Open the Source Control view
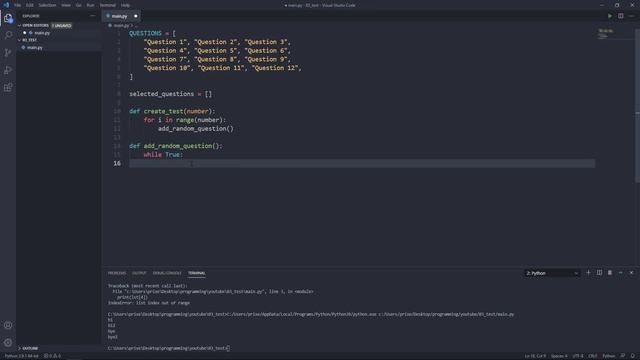This screenshot has width=640, height=360. point(8,53)
